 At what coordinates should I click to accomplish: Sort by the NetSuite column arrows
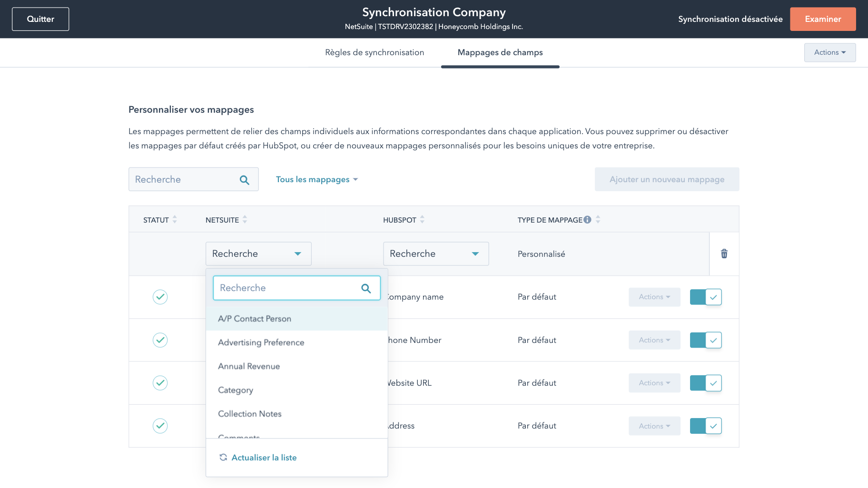[x=245, y=219]
